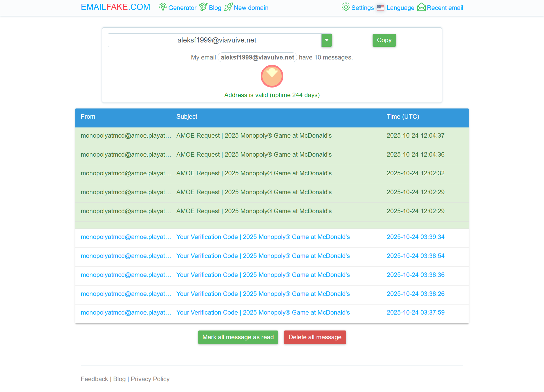Click the Privacy Policy footer link
Viewport: 544px width, 392px height.
150,379
